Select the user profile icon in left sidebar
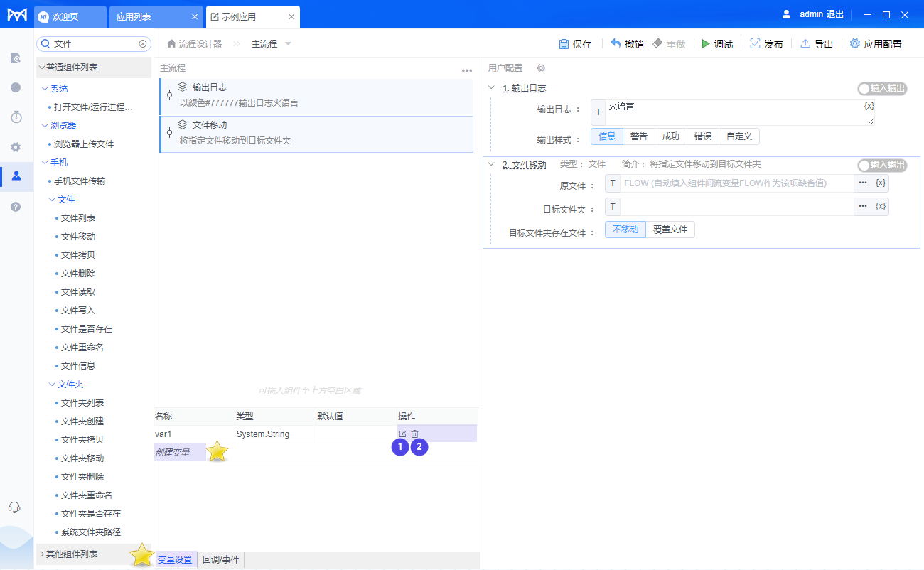924x570 pixels. [x=16, y=176]
